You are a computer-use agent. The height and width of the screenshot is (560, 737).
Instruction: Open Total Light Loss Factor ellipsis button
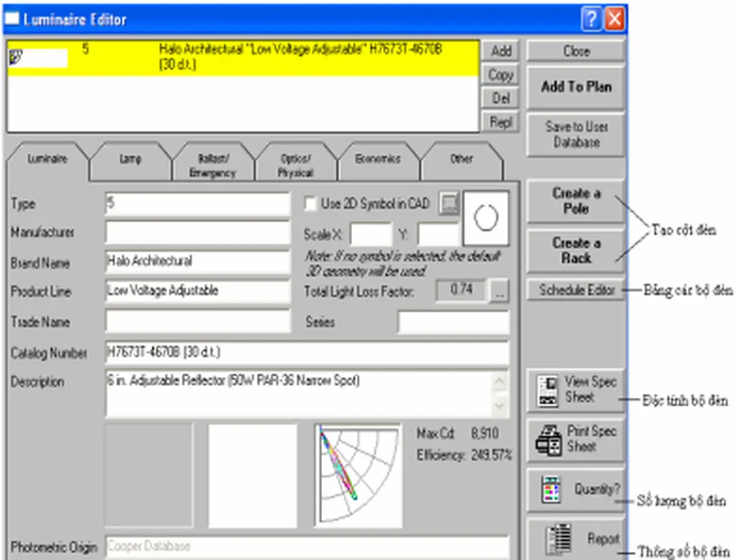coord(500,291)
